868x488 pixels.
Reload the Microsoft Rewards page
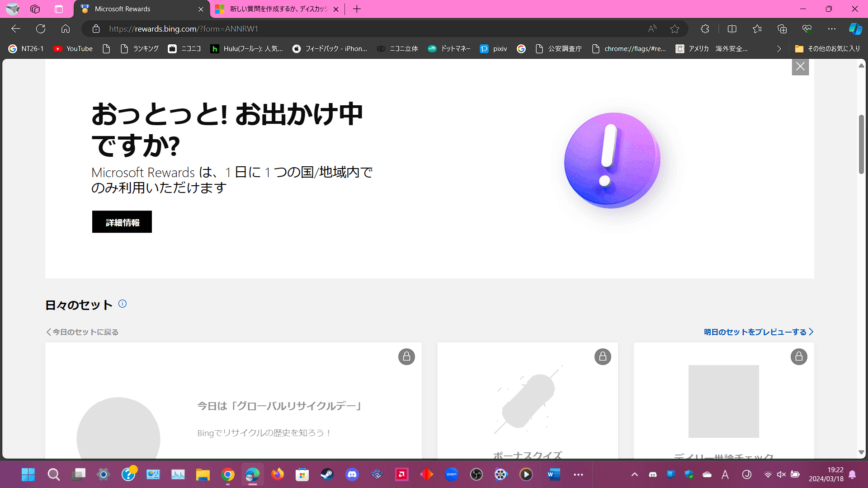point(41,29)
